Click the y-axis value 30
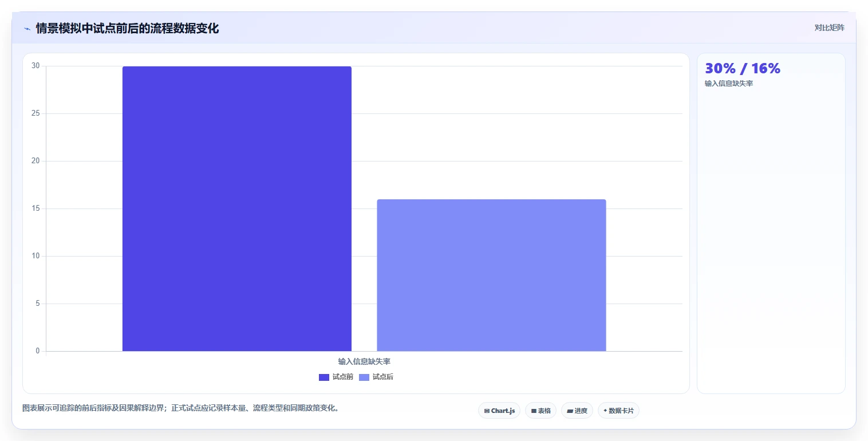Image resolution: width=868 pixels, height=441 pixels. pos(35,66)
